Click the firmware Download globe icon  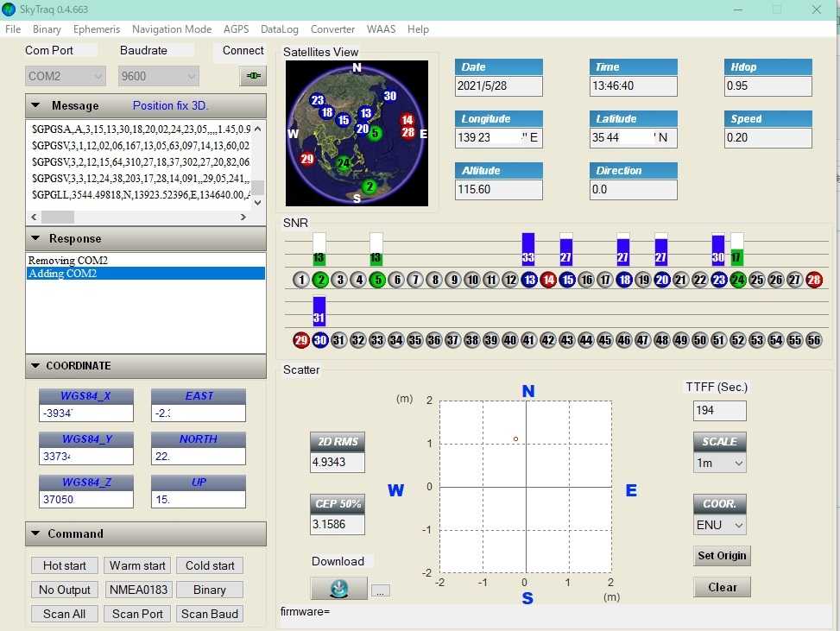tap(338, 588)
